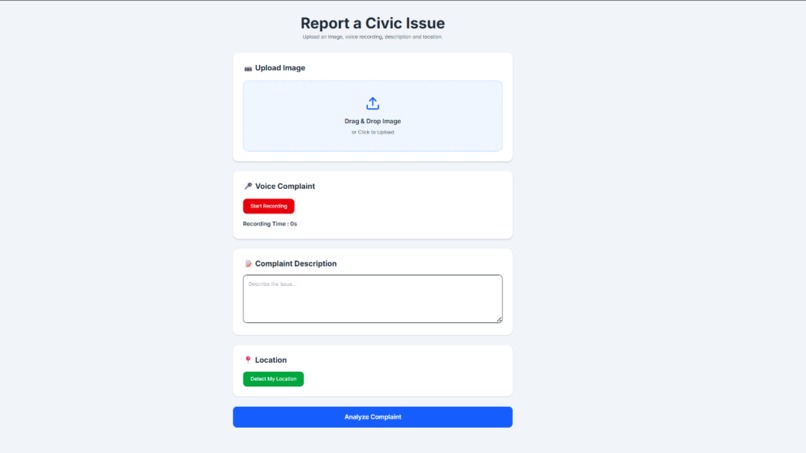
Task: Click the Location section title
Action: (271, 360)
